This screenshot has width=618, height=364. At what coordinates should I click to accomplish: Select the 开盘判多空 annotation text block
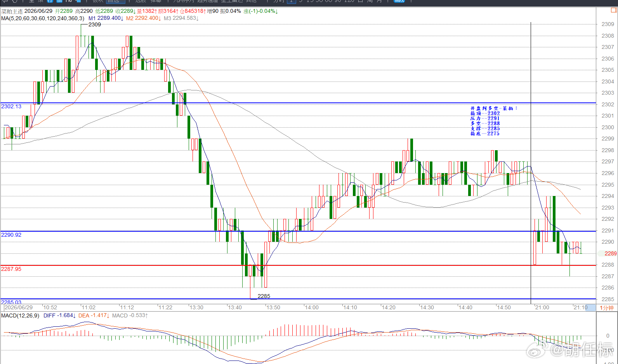[x=494, y=121]
